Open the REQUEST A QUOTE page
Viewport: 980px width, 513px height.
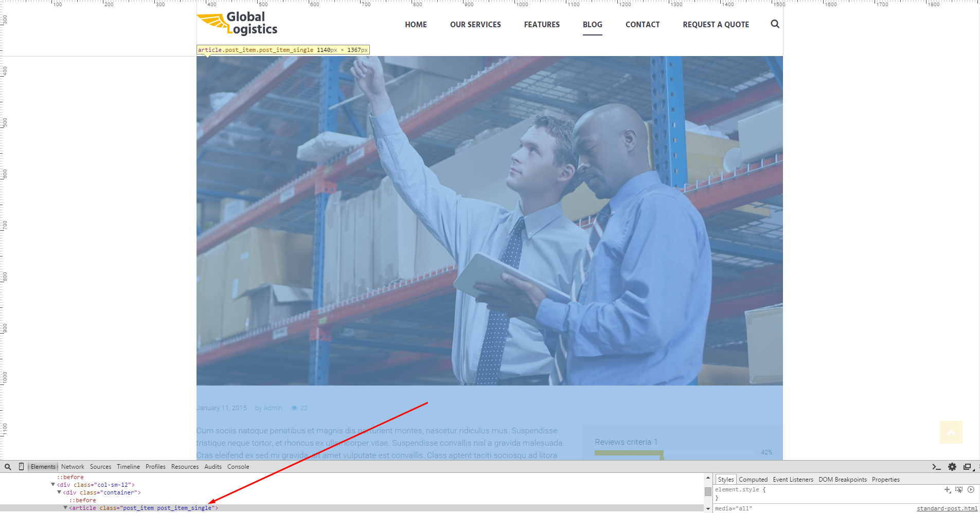click(x=716, y=25)
